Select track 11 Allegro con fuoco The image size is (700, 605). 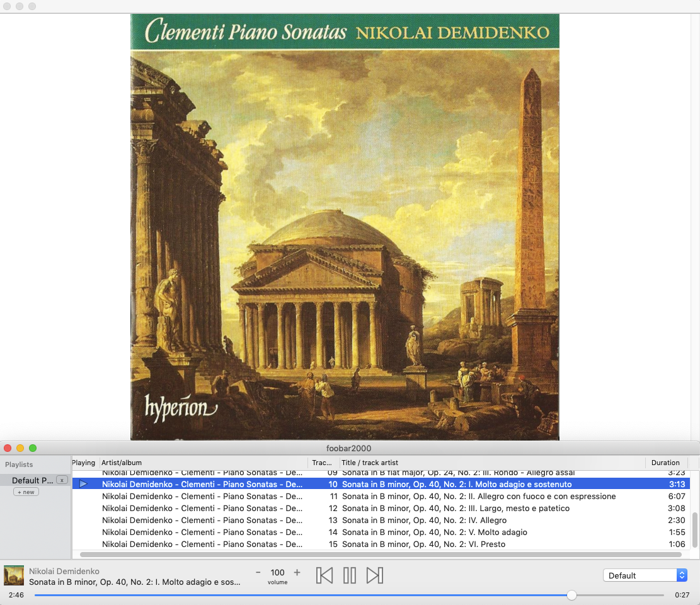tap(479, 497)
